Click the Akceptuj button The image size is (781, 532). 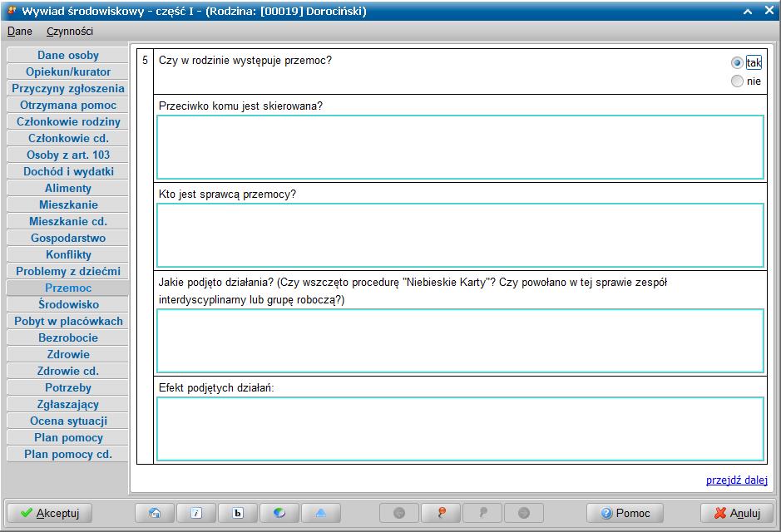50,513
